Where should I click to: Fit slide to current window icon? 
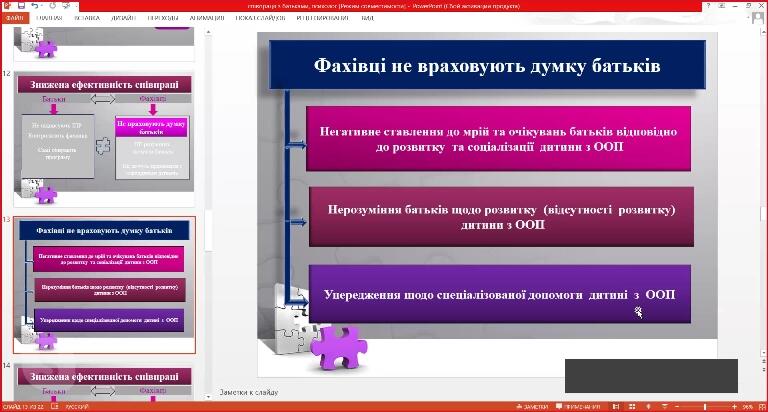[761, 407]
